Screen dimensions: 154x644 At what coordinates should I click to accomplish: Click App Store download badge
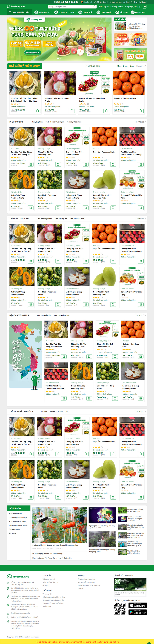[138, 605]
